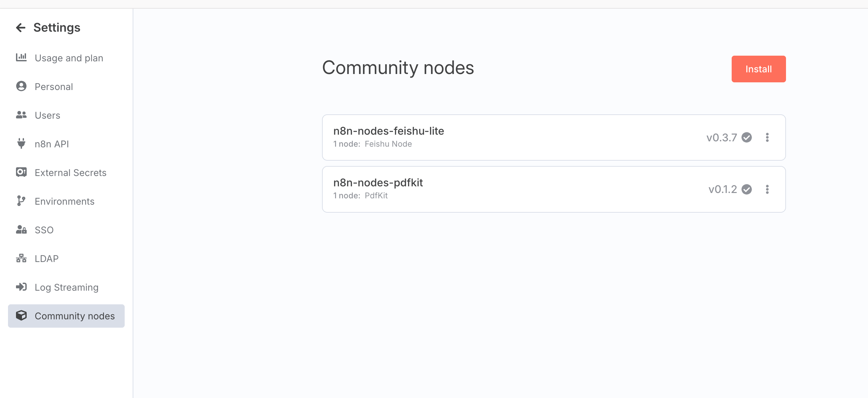Click the n8n-nodes-pdfkit package name

click(x=378, y=183)
